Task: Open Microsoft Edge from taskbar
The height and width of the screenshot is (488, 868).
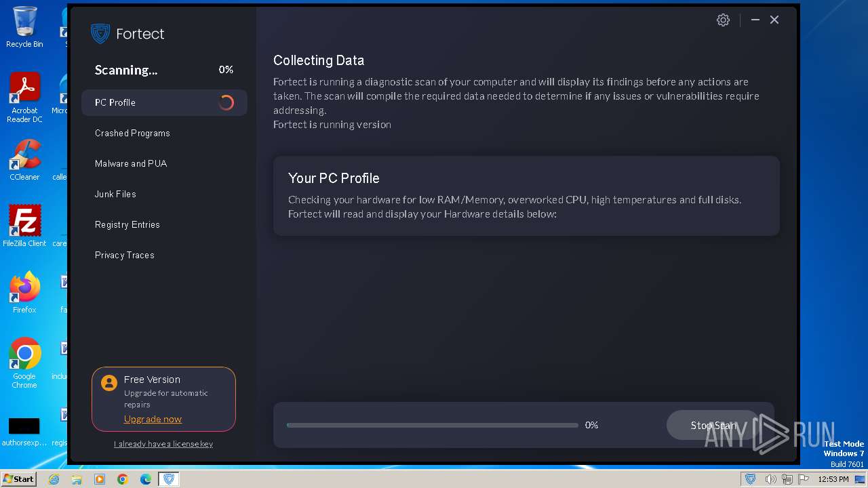Action: pos(146,479)
